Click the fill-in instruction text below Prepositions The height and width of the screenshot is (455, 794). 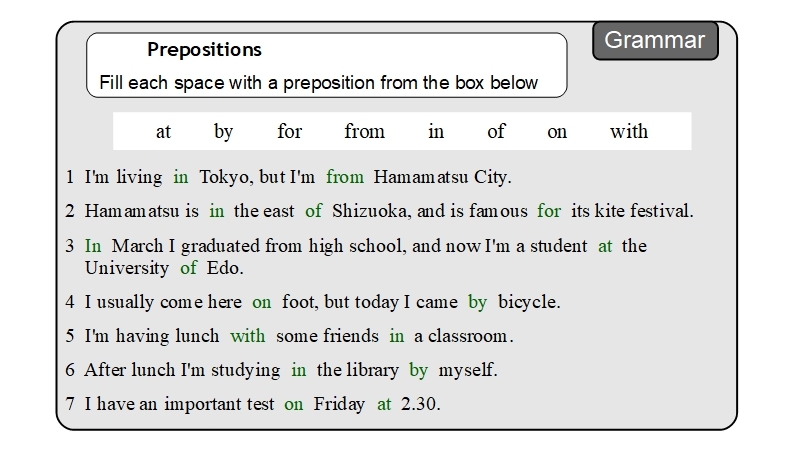(319, 83)
